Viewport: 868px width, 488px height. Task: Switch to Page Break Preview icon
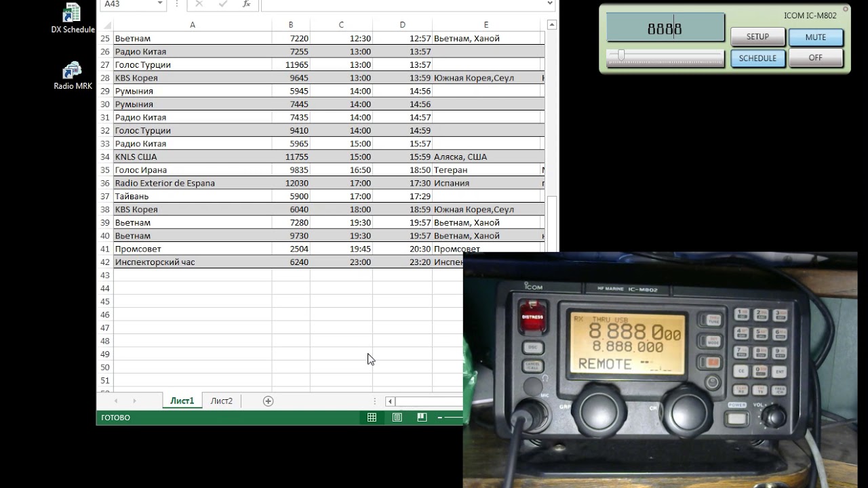(422, 418)
